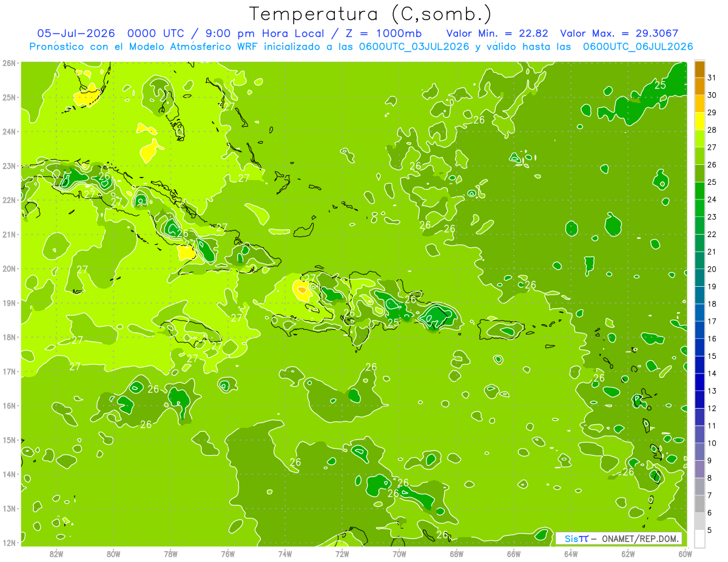Viewport: 728px width, 562px height.
Task: Click the legend value label "23"
Action: coord(712,217)
